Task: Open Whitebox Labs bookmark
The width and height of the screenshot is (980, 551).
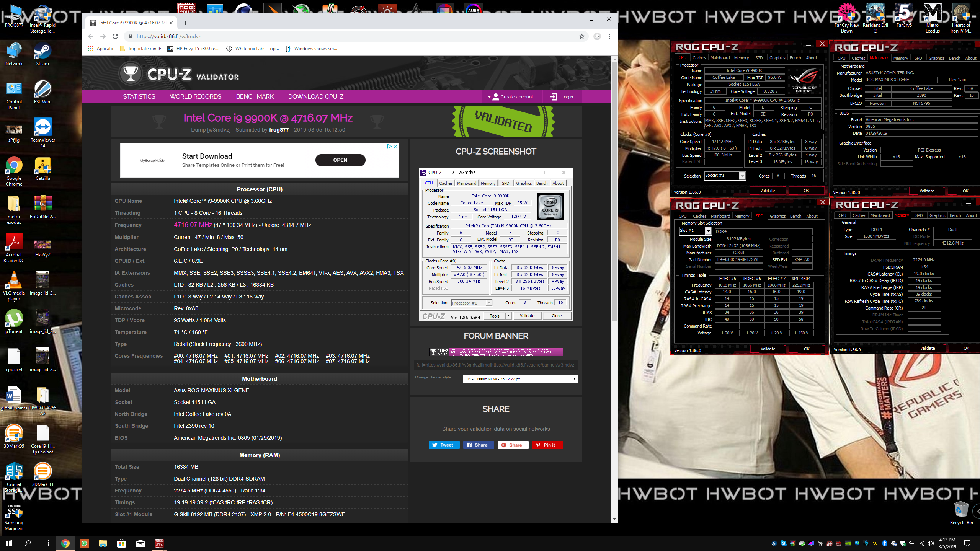Action: [253, 49]
